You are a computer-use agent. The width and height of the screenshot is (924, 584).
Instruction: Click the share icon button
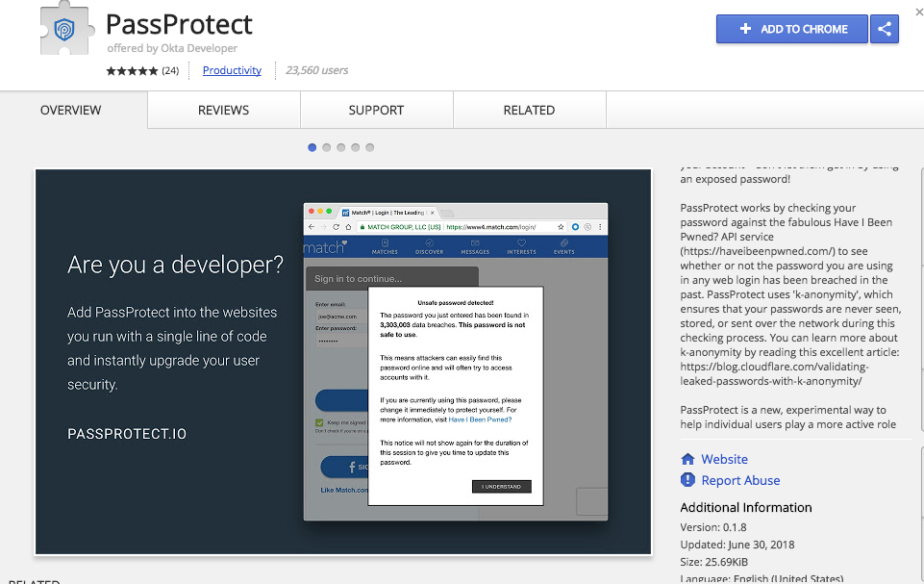pyautogui.click(x=885, y=29)
